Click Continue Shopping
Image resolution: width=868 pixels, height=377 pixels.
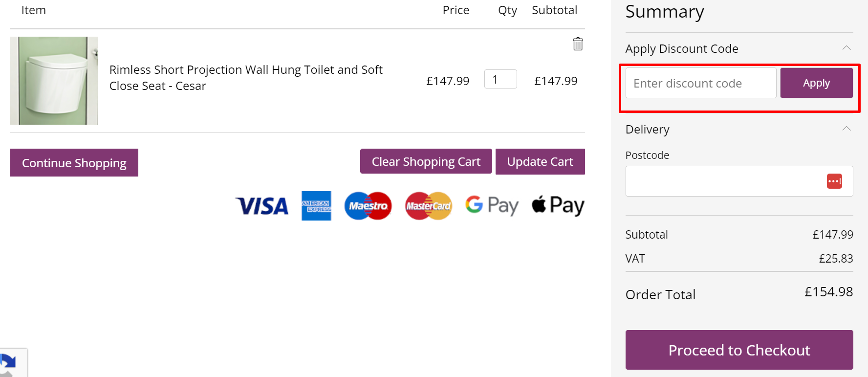[x=74, y=162]
